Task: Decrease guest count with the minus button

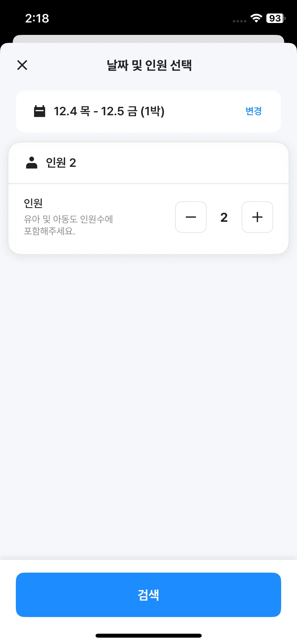Action: coord(191,217)
